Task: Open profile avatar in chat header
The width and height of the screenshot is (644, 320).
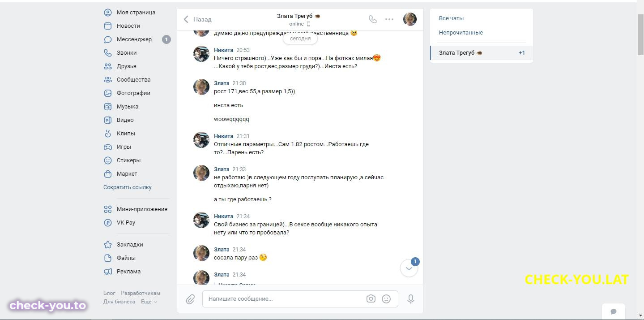Action: click(410, 19)
